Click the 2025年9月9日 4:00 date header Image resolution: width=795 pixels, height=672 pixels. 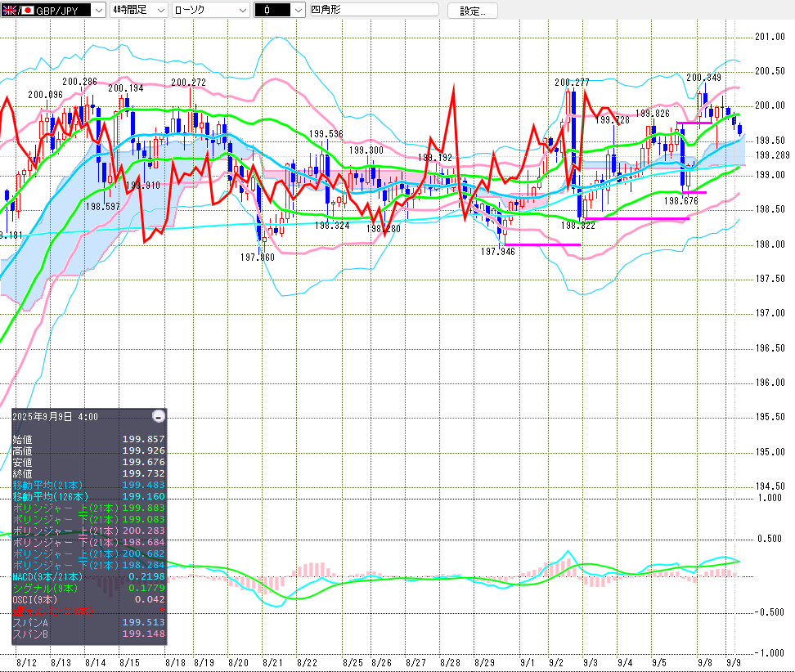[x=56, y=417]
